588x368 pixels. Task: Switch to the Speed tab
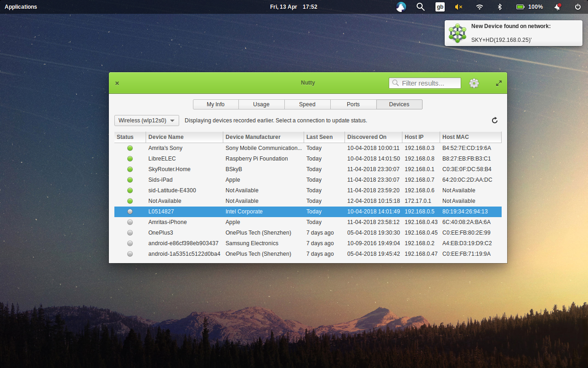pos(307,104)
